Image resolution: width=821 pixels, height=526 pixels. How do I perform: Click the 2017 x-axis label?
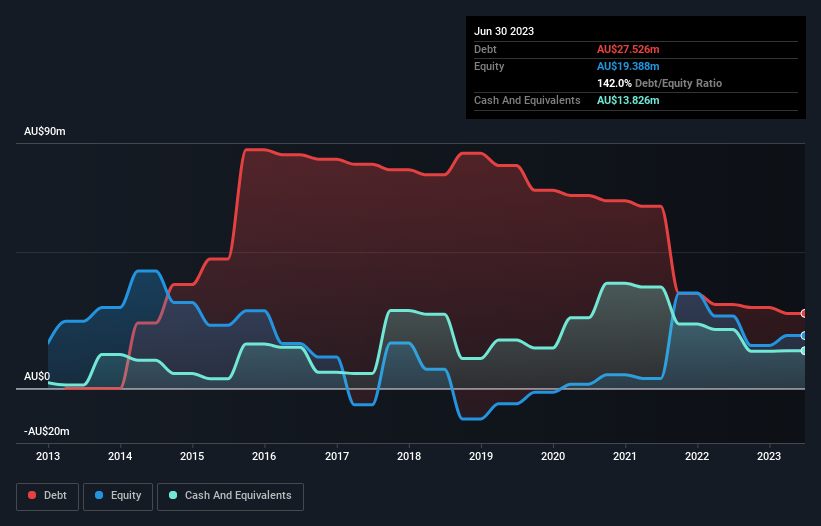337,456
